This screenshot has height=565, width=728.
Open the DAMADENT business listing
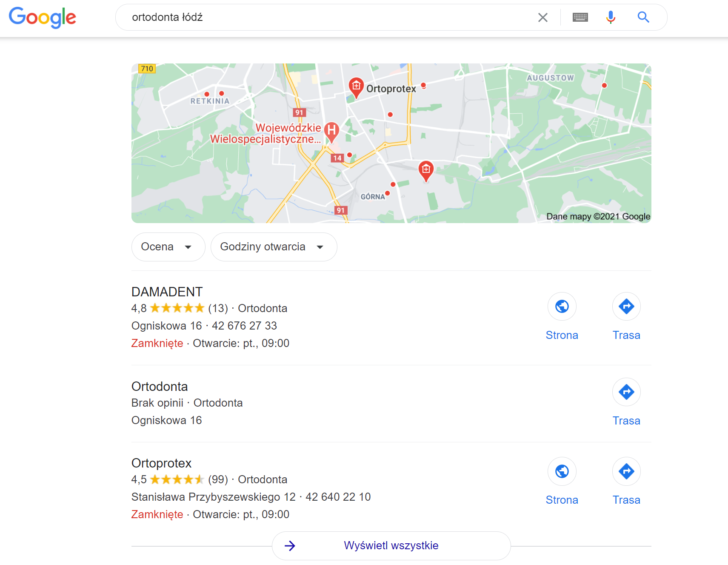(x=167, y=292)
